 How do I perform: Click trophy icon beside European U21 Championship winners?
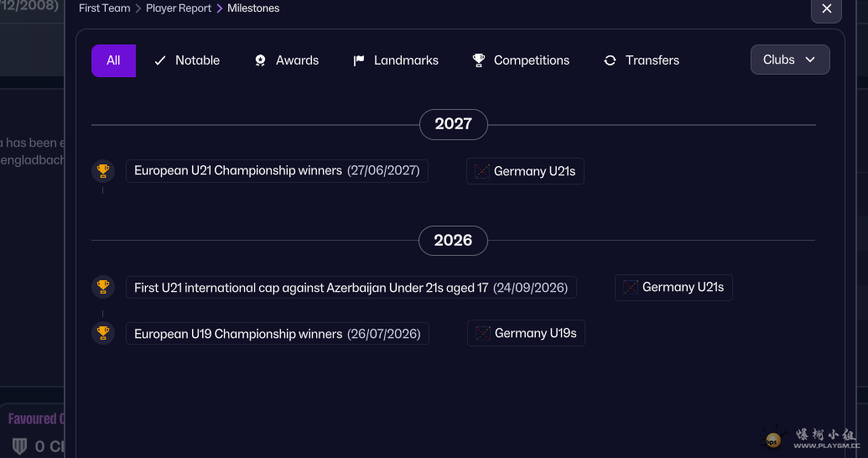pos(103,170)
